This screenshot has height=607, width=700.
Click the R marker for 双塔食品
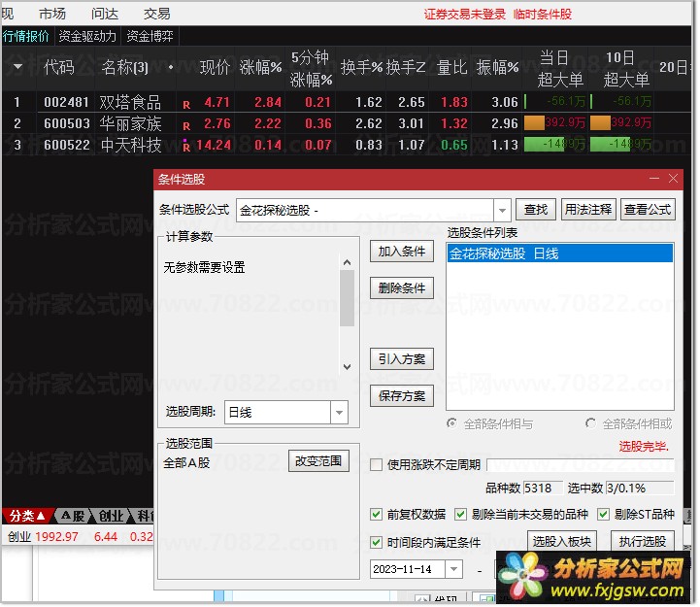tap(186, 105)
